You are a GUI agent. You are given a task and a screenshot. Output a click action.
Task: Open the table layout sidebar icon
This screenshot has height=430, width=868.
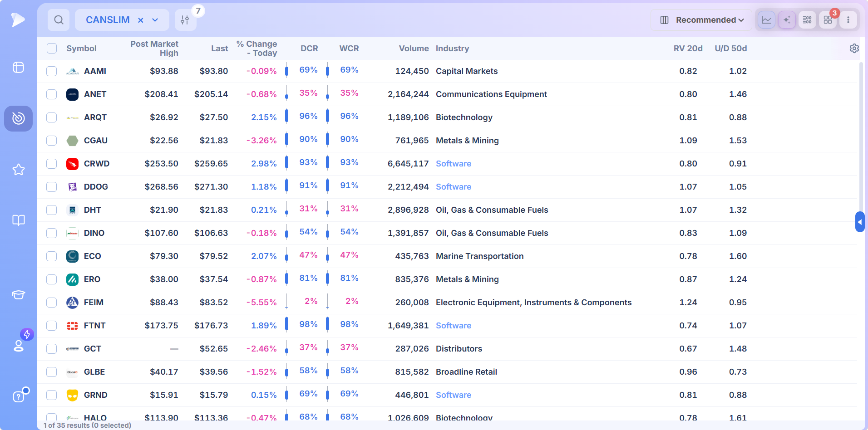tap(18, 68)
